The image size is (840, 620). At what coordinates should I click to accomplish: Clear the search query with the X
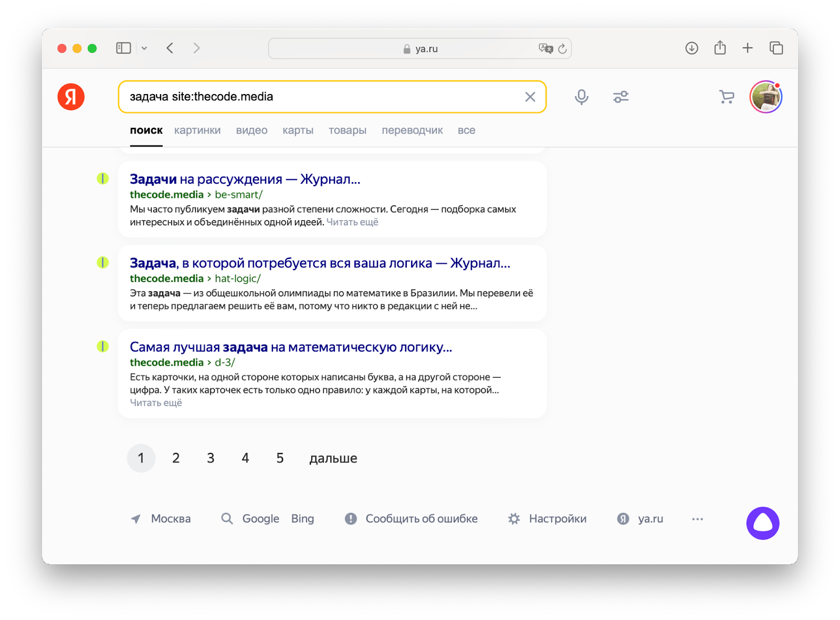(530, 97)
